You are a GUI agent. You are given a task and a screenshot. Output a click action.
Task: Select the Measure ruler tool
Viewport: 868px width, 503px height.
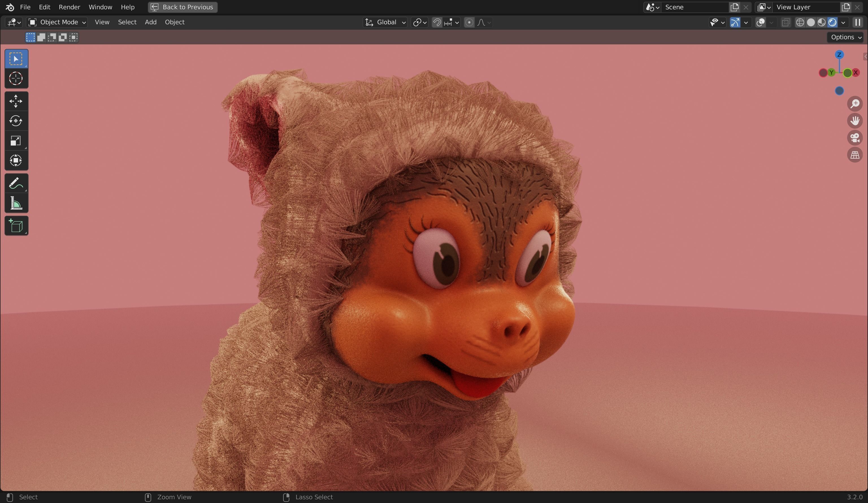pyautogui.click(x=16, y=203)
